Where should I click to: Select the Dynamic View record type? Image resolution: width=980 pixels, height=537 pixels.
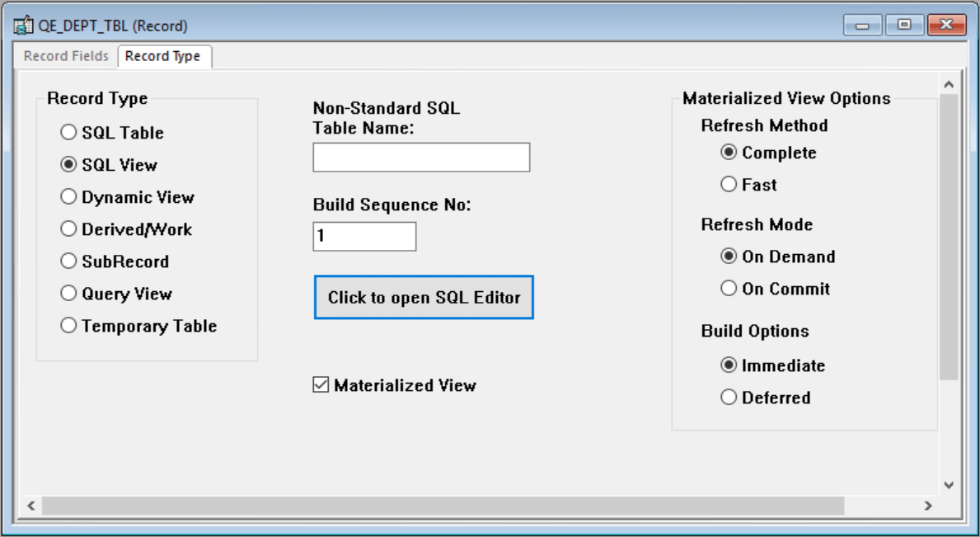tap(69, 196)
